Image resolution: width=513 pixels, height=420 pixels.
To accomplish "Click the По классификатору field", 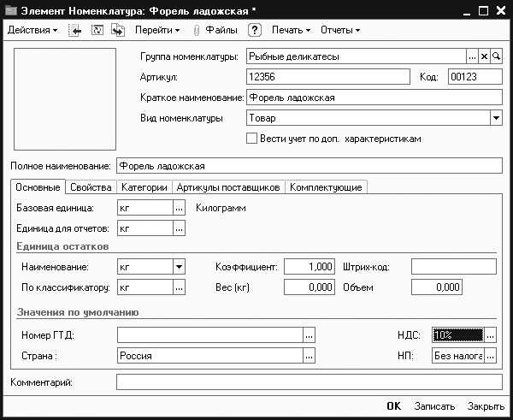I will [145, 287].
